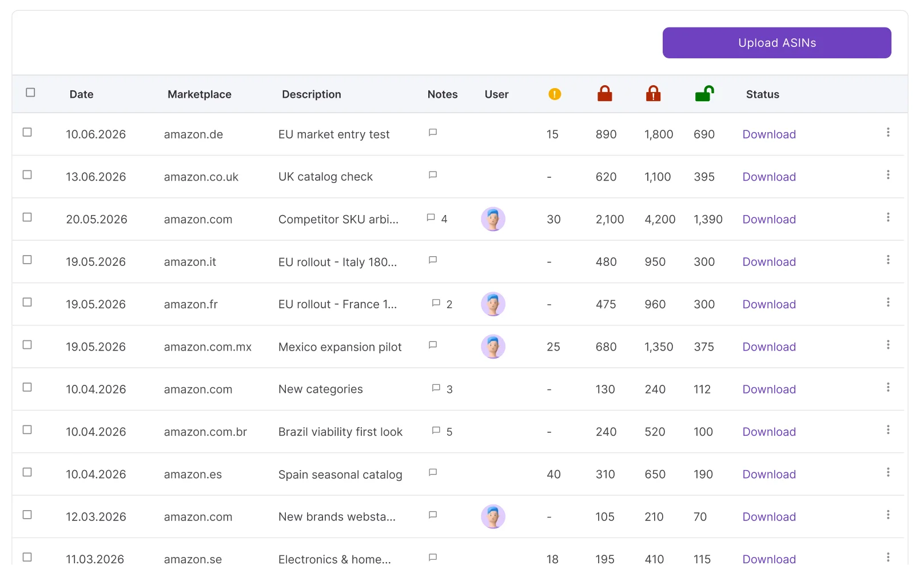
Task: Click user avatar in New brands row
Action: point(493,516)
